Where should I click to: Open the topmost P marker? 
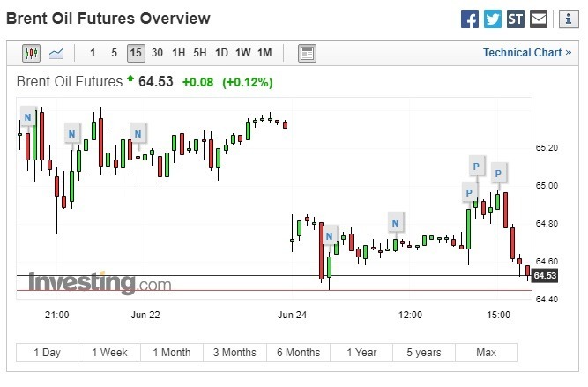476,166
